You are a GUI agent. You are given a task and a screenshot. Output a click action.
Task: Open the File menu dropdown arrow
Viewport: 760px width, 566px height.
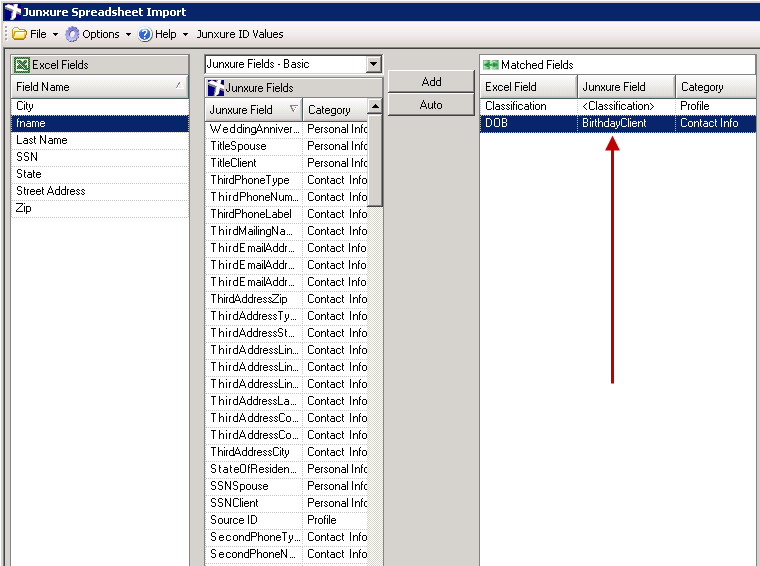tap(55, 34)
